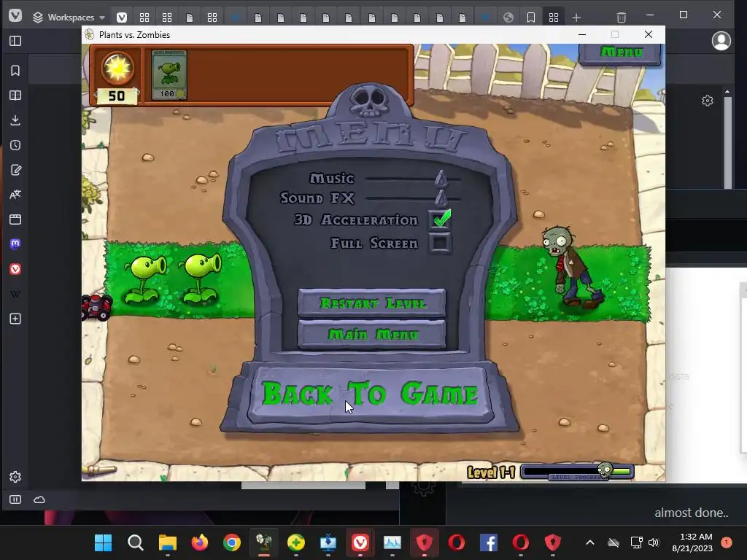
Task: Open network status in system tray
Action: pyautogui.click(x=636, y=542)
